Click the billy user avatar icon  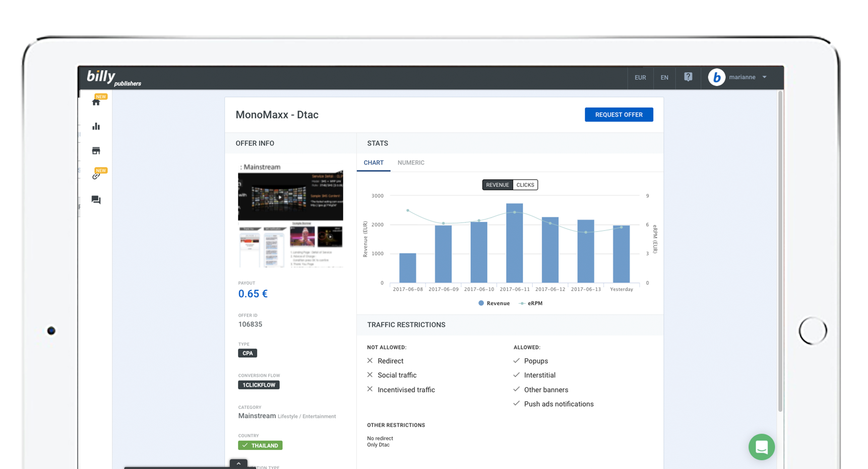(x=717, y=77)
